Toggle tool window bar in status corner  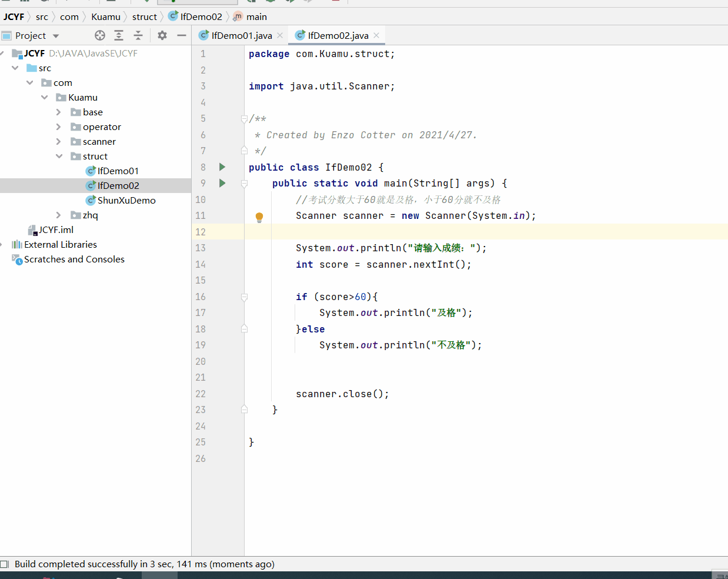tap(4, 564)
